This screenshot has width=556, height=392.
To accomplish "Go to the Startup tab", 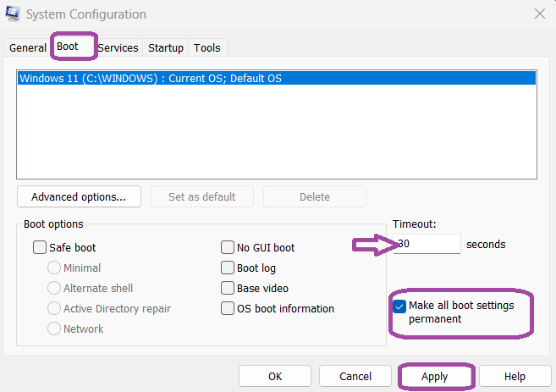I will (166, 48).
